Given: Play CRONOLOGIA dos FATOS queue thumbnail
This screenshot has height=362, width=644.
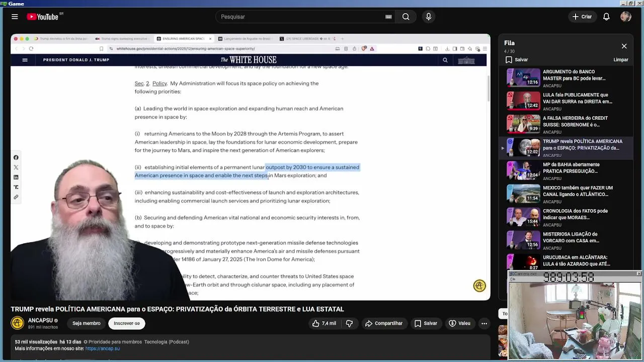Looking at the screenshot, I should (x=523, y=217).
